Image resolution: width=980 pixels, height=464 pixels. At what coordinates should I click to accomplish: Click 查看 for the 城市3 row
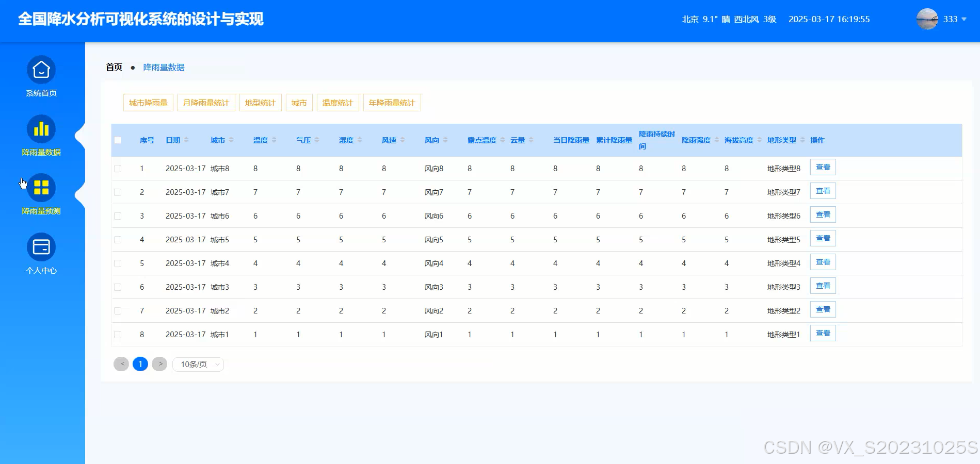tap(823, 286)
